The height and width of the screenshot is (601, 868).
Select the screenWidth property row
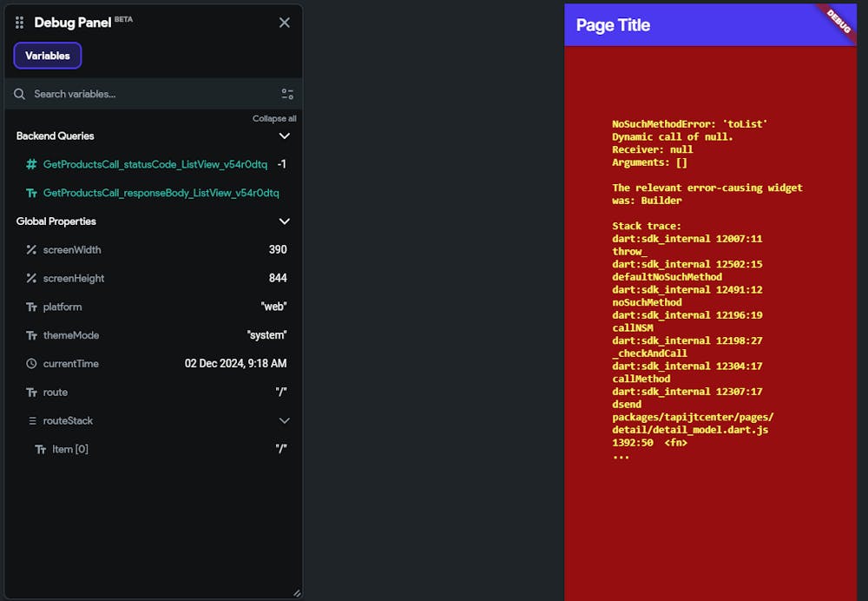click(x=154, y=250)
